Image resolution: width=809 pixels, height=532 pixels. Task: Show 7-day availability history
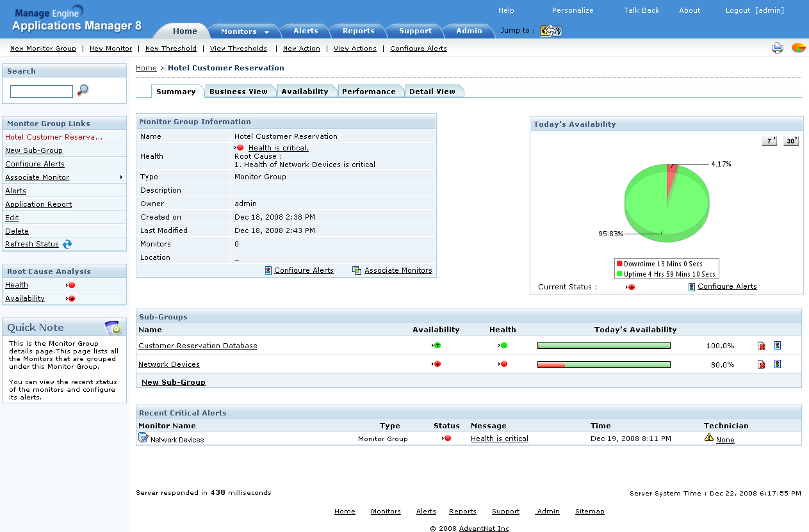coord(769,141)
